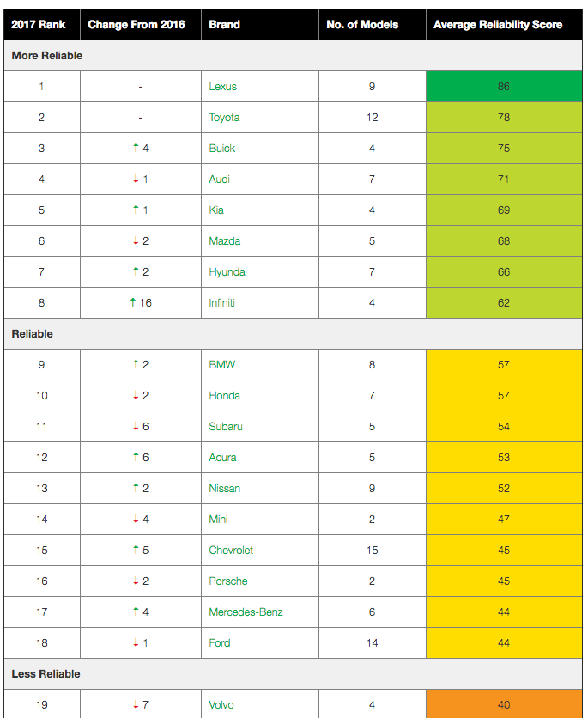Open the Infiniti brand link
This screenshot has width=588, height=718.
click(222, 303)
